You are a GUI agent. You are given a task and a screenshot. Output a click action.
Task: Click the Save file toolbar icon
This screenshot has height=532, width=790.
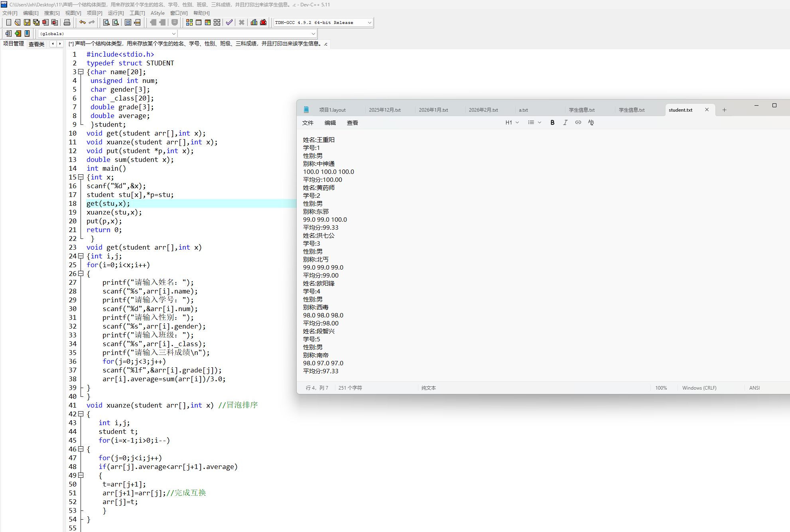pos(27,22)
